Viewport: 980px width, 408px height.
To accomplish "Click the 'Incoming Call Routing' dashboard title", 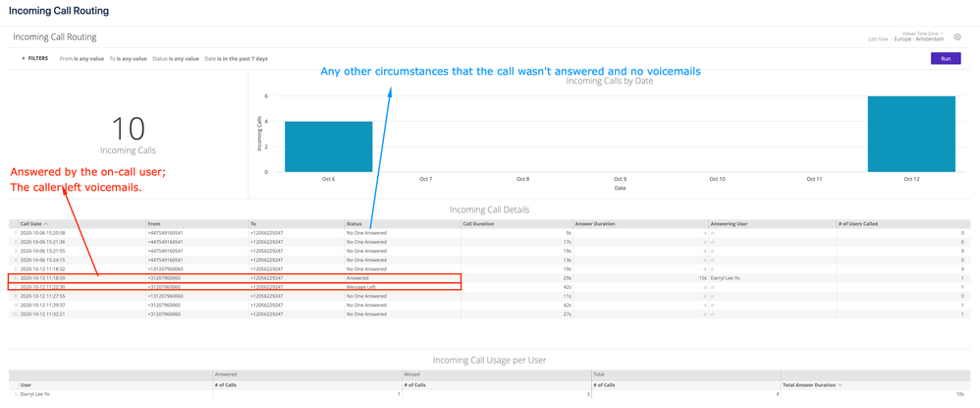I will pyautogui.click(x=55, y=37).
